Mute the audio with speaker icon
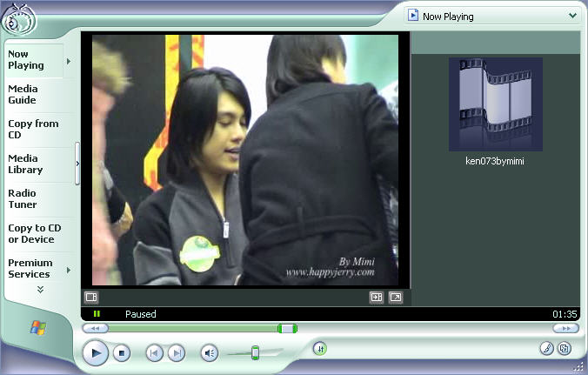Image resolution: width=588 pixels, height=375 pixels. 210,353
